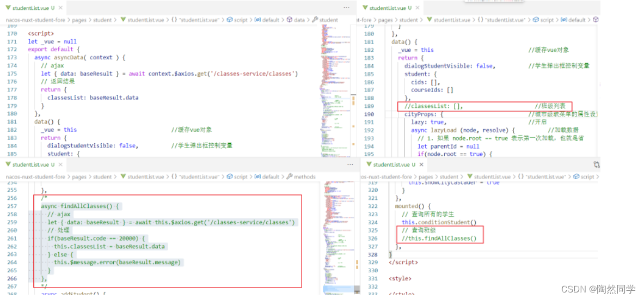Click 'lazy: true,' code line

pos(429,123)
